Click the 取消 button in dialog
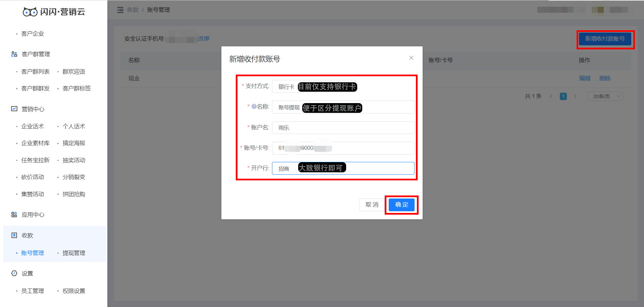Image resolution: width=644 pixels, height=307 pixels. click(372, 205)
